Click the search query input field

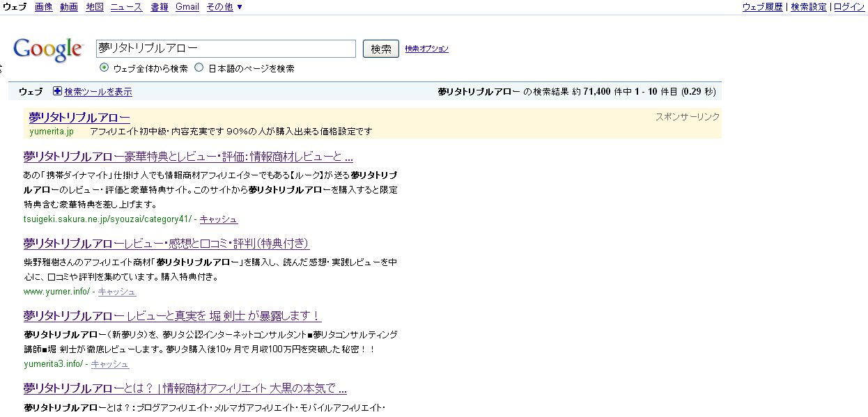(226, 48)
